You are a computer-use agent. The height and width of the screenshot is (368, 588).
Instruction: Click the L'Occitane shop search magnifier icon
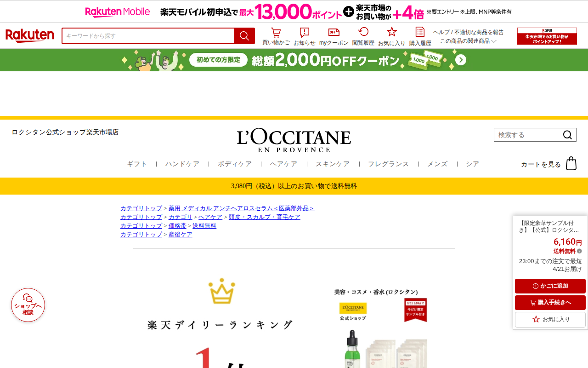tap(567, 135)
